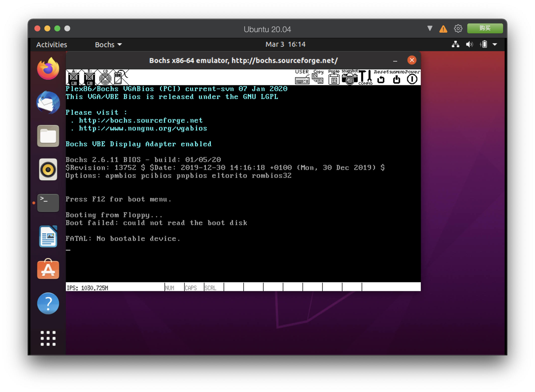Click the gray fourth VM window button
The image size is (535, 392).
[x=67, y=28]
